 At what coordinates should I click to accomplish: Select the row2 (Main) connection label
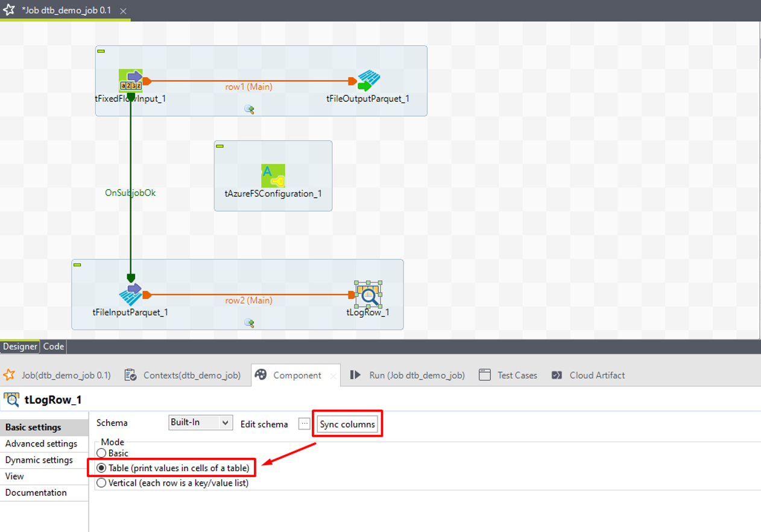click(249, 300)
